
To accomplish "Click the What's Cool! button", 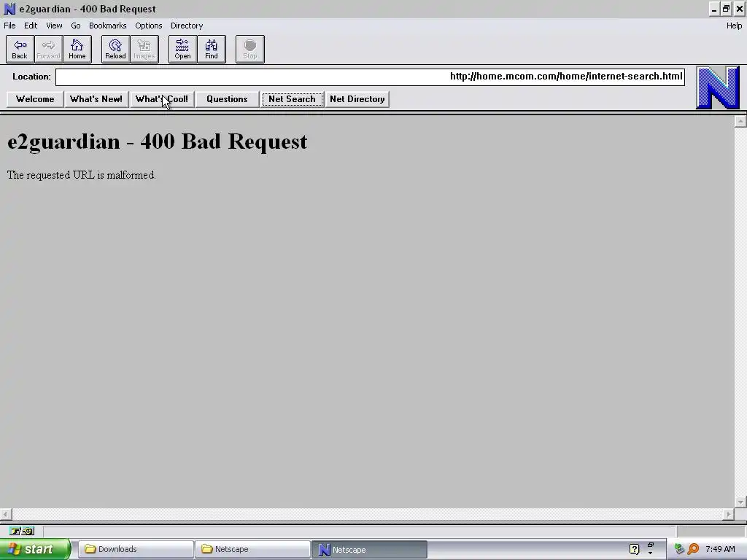I will point(162,99).
